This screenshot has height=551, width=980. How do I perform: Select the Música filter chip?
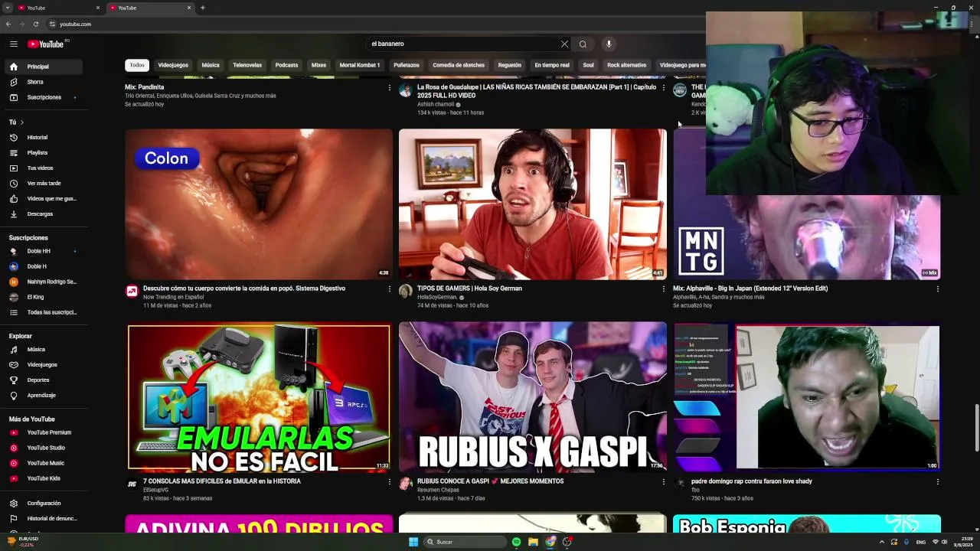pyautogui.click(x=211, y=65)
